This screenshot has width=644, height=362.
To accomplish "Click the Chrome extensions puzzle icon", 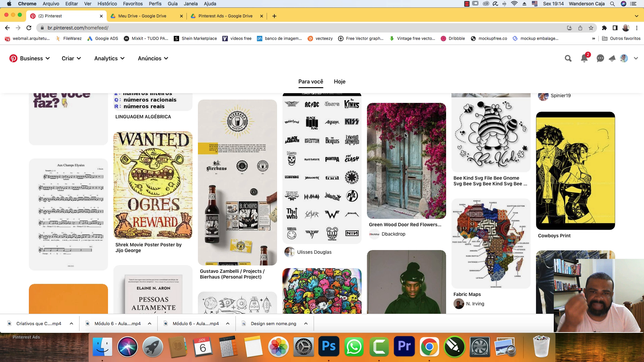I will 605,28.
